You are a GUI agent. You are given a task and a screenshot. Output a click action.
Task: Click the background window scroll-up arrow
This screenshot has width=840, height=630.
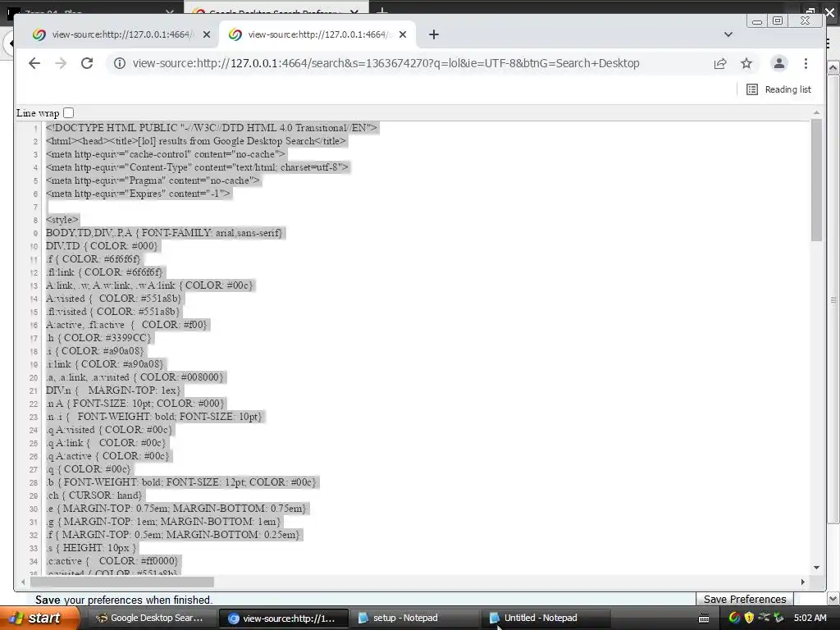click(x=833, y=68)
